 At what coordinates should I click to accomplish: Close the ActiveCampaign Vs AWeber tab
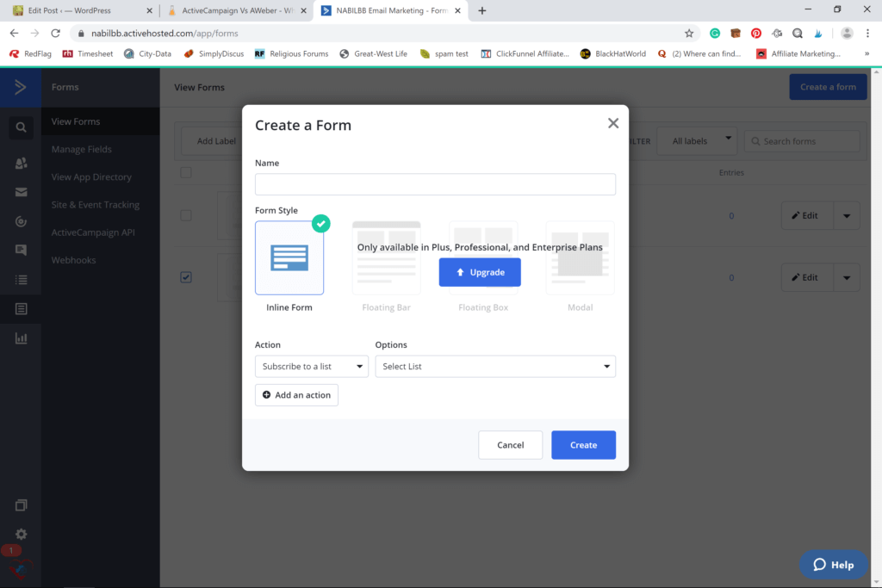(x=303, y=10)
